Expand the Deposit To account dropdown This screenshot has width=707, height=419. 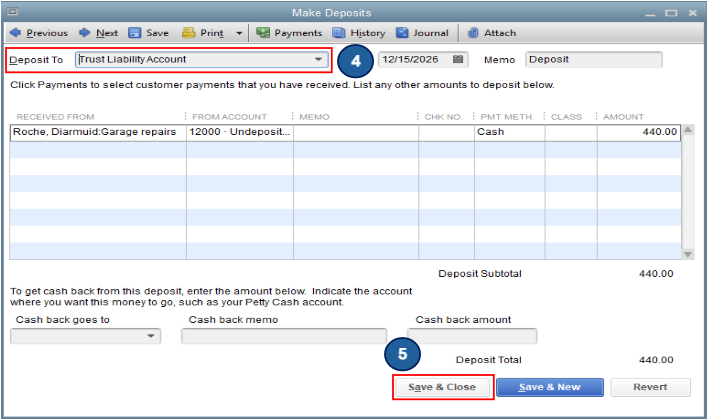pyautogui.click(x=318, y=60)
